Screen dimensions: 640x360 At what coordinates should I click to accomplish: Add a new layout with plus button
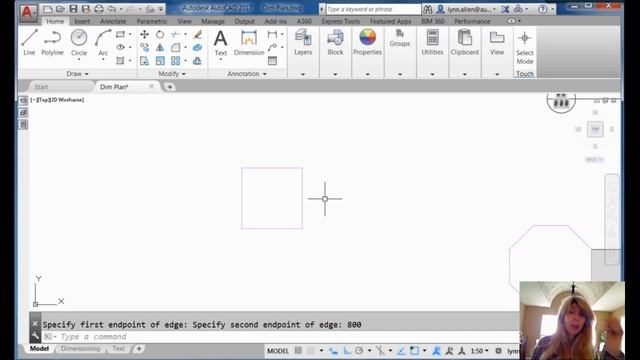[x=139, y=349]
